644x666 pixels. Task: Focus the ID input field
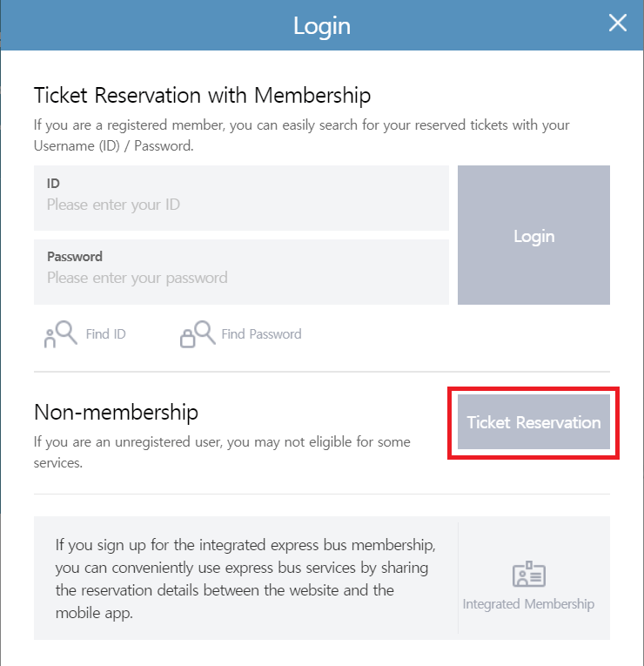point(241,205)
